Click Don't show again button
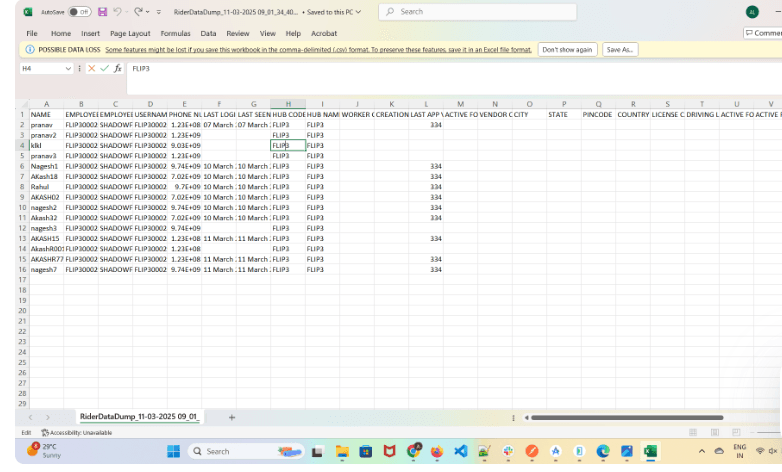This screenshot has height=472, width=782. (567, 49)
